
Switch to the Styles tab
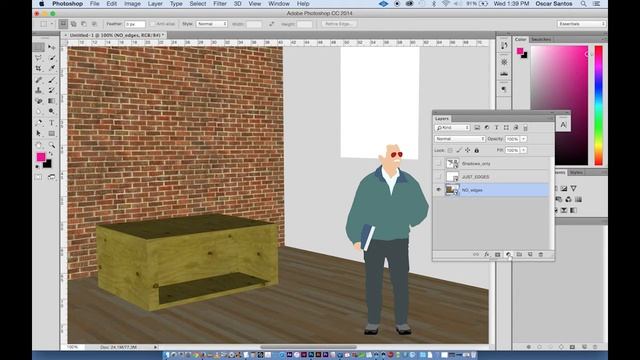coord(576,173)
